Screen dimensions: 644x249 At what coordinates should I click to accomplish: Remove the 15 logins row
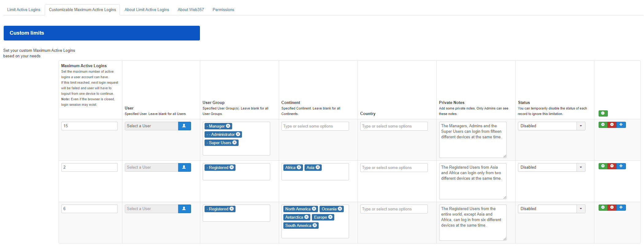[x=612, y=125]
